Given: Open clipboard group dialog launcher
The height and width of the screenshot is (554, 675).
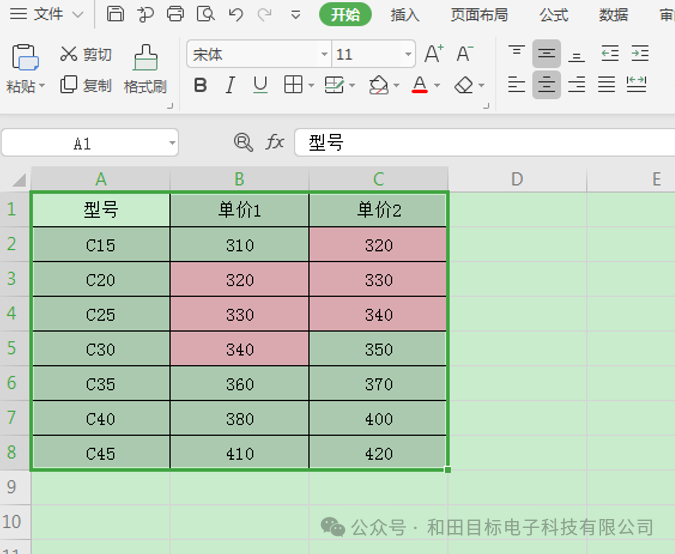Looking at the screenshot, I should tap(170, 105).
